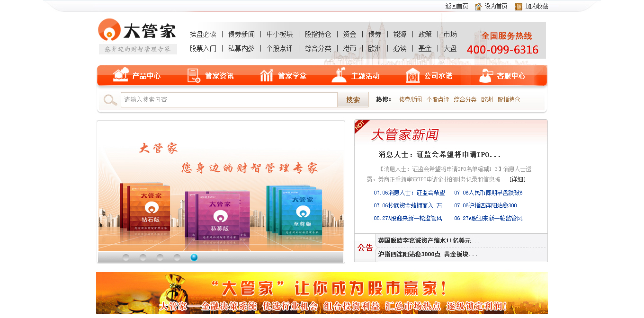
Task: Select the third carousel indicator dot
Action: click(160, 257)
